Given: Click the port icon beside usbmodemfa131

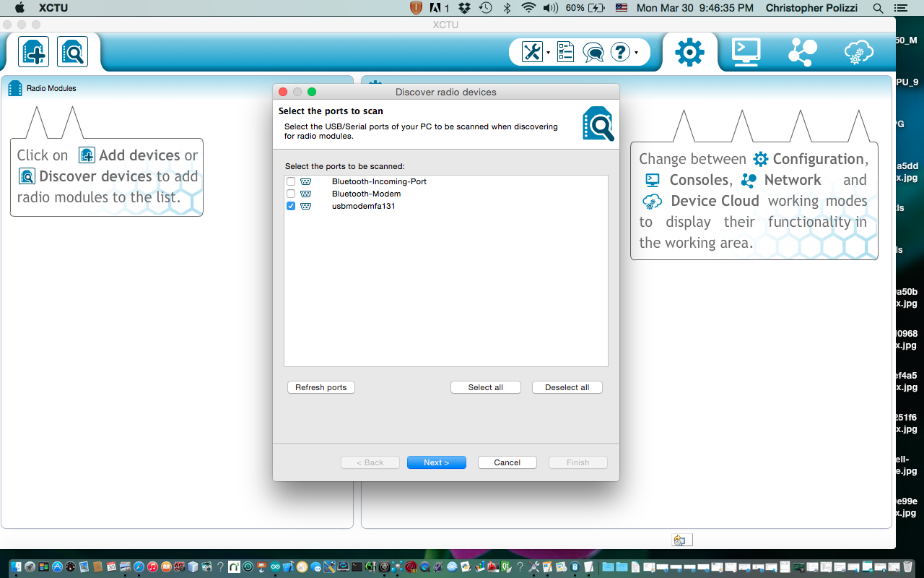Looking at the screenshot, I should click(x=305, y=206).
